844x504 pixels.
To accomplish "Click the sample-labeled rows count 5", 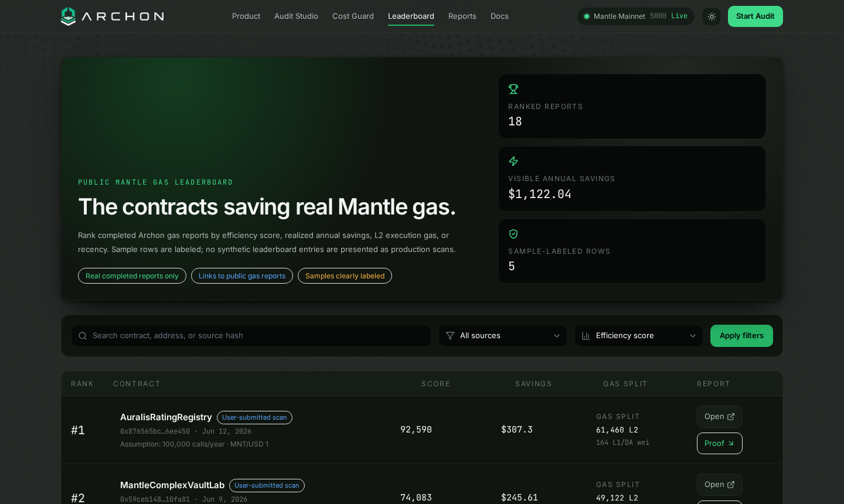I will [512, 266].
